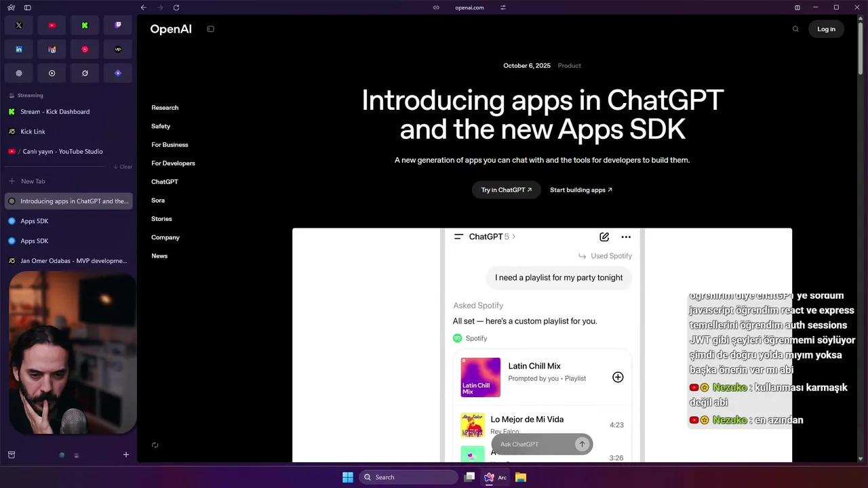Open split view icon in title bar
This screenshot has height=488, width=868.
coord(797,7)
